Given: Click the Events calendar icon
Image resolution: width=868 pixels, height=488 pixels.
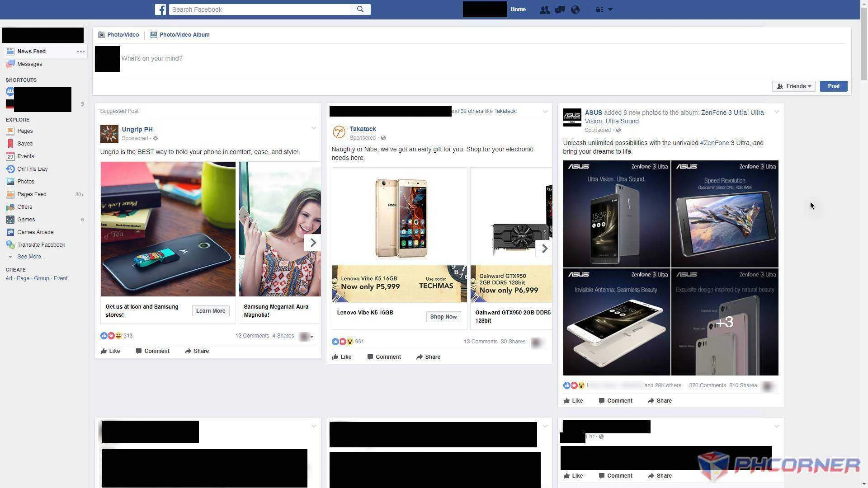Looking at the screenshot, I should (x=10, y=156).
